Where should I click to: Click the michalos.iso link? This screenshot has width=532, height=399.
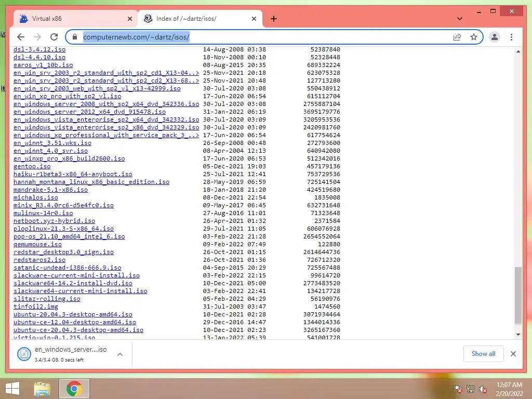[36, 198]
